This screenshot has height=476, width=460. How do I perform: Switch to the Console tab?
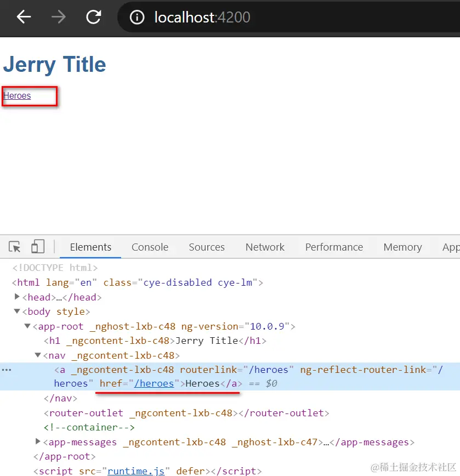coord(150,247)
